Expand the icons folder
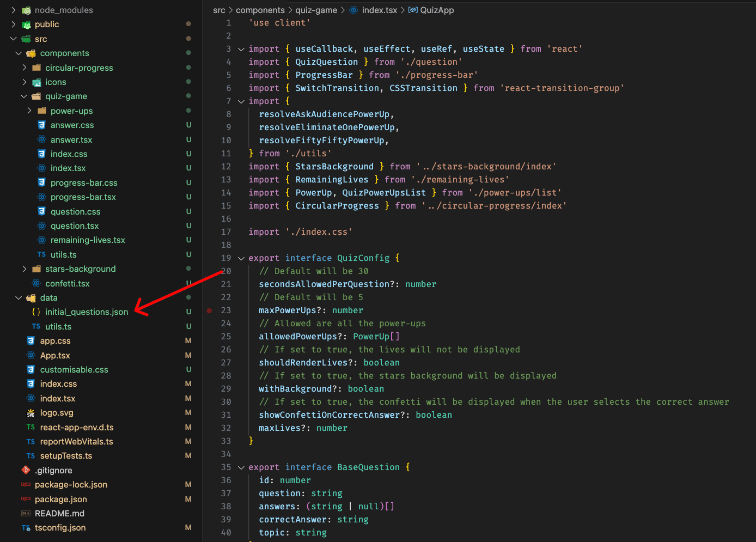Screen dimensions: 756x542 24,82
